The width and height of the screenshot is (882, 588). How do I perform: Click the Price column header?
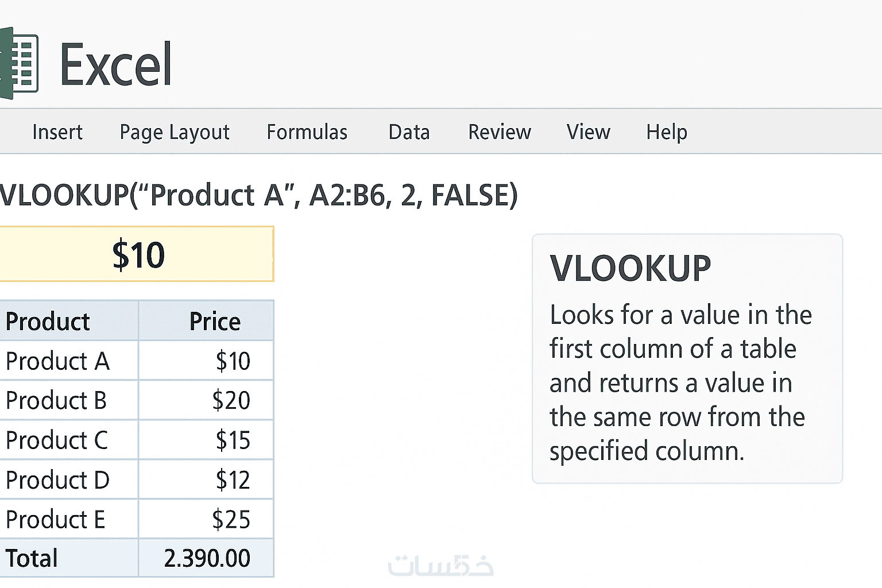207,322
